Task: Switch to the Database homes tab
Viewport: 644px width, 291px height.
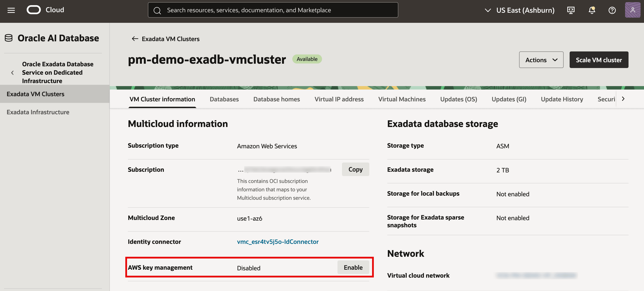Action: click(x=276, y=99)
